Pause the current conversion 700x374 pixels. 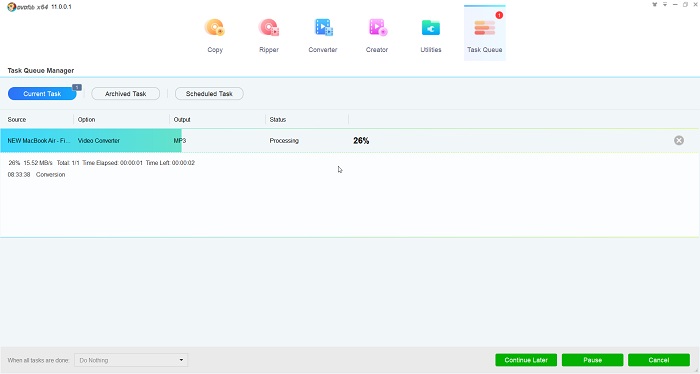coord(592,360)
